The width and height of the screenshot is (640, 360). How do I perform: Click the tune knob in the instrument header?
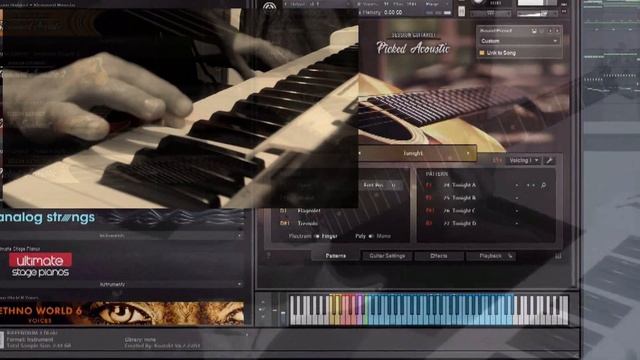click(x=478, y=2)
